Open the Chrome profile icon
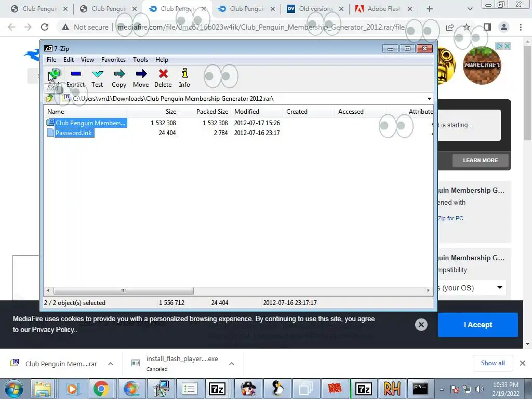 click(504, 27)
